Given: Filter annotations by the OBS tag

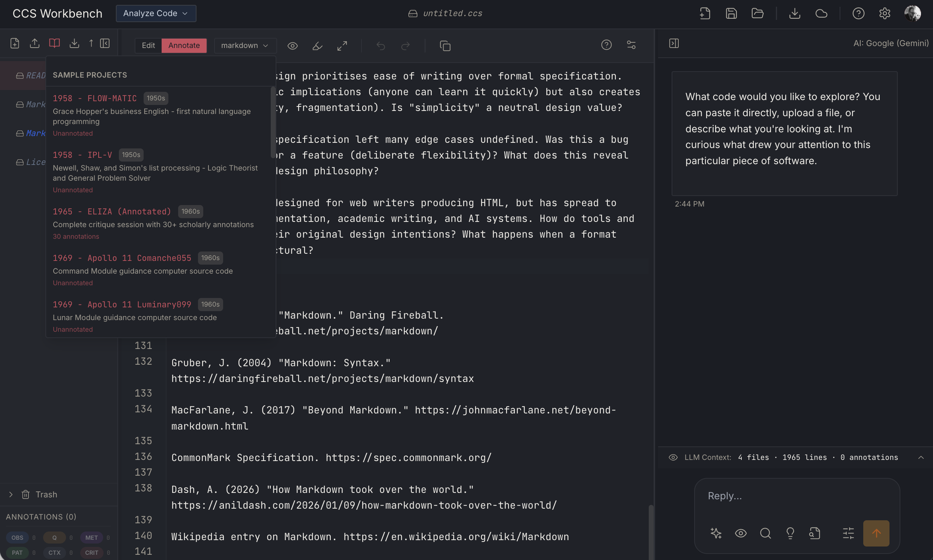Looking at the screenshot, I should [17, 538].
